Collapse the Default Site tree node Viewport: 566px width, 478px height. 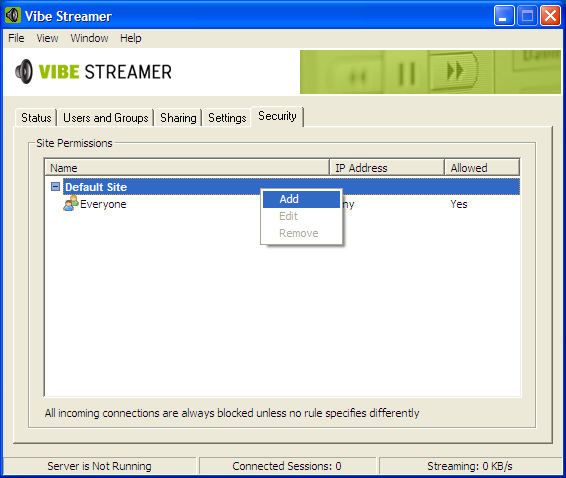point(55,187)
